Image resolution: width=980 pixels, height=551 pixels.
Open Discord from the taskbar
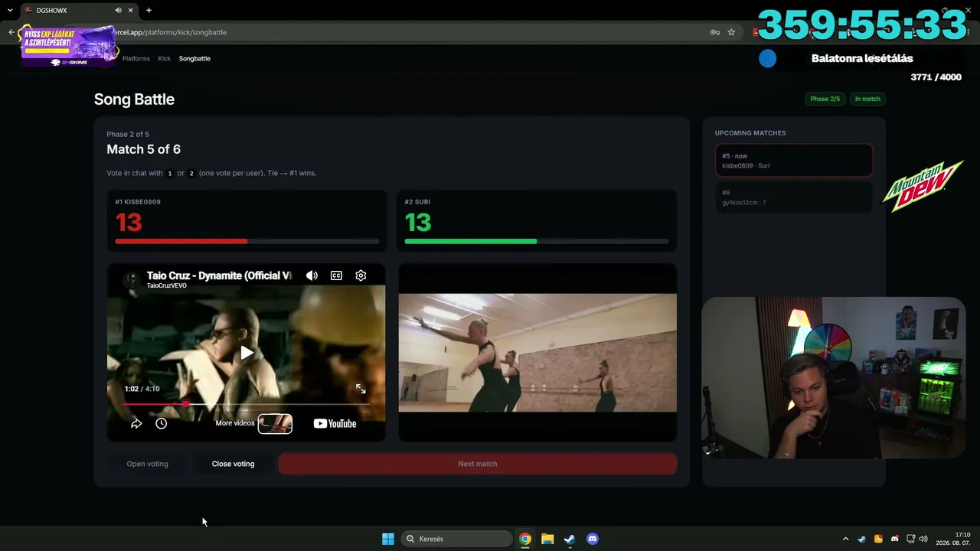click(x=592, y=539)
